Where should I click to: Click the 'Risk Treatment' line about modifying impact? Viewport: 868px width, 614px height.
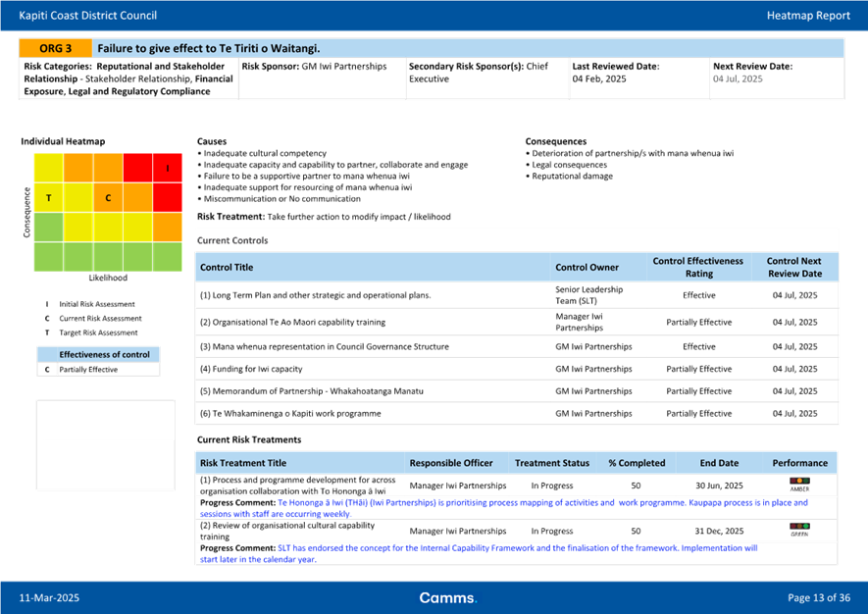[324, 217]
